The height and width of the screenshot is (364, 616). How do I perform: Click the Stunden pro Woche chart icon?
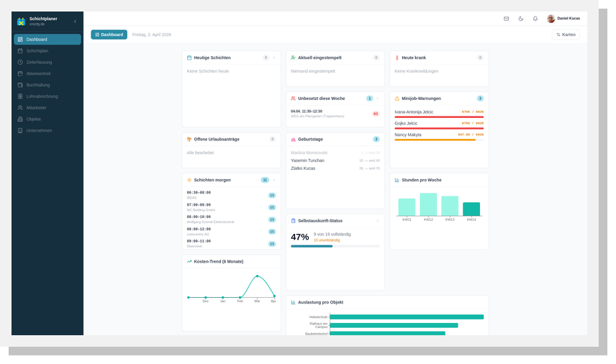(397, 180)
